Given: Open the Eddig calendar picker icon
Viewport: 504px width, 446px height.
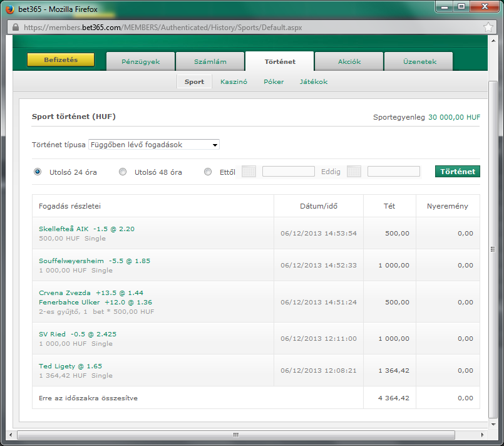Looking at the screenshot, I should 354,172.
